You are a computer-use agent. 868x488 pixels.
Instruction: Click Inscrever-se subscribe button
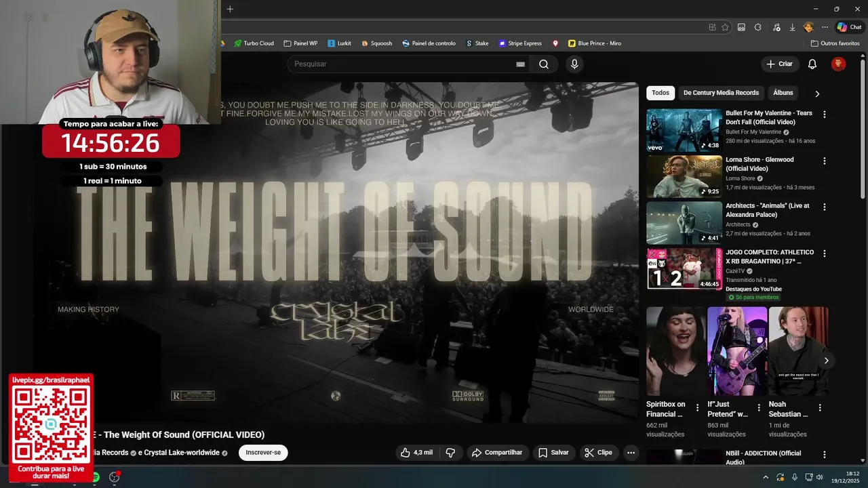click(263, 453)
